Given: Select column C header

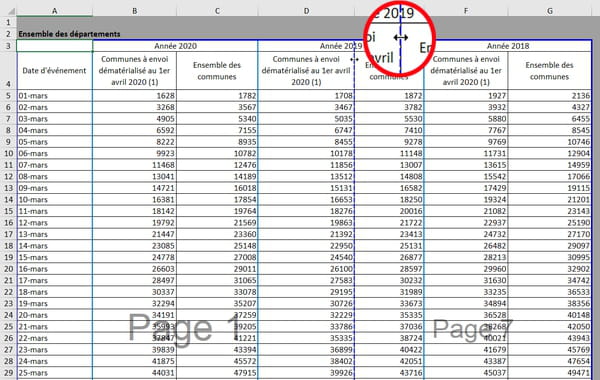Looking at the screenshot, I should (x=217, y=11).
